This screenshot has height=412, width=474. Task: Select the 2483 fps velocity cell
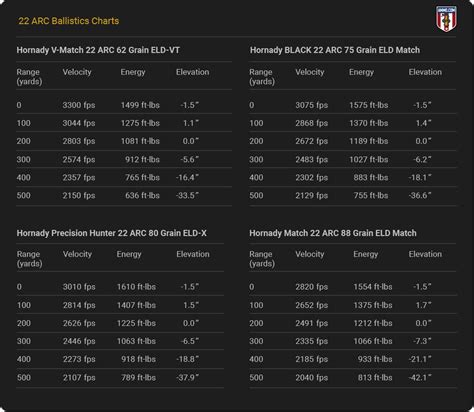pos(312,160)
